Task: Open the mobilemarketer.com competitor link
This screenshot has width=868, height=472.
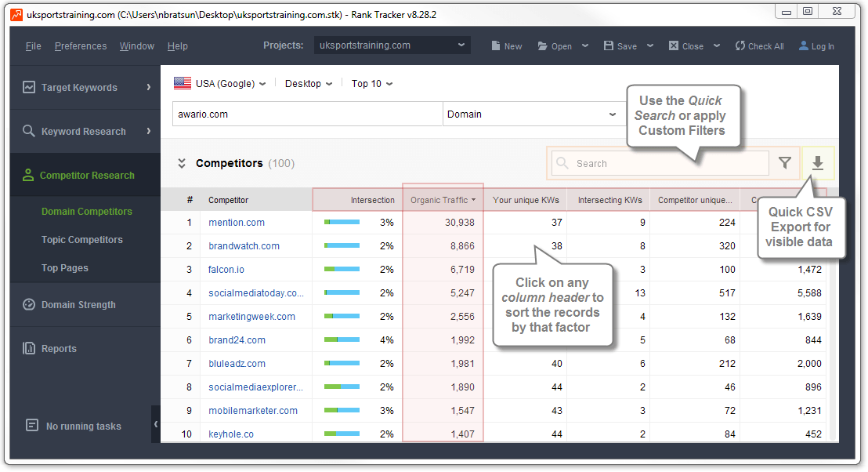Action: click(253, 411)
